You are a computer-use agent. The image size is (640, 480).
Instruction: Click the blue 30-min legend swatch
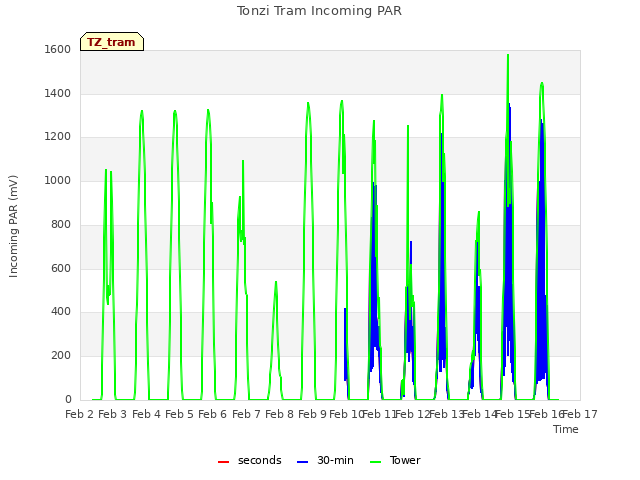[x=302, y=462]
